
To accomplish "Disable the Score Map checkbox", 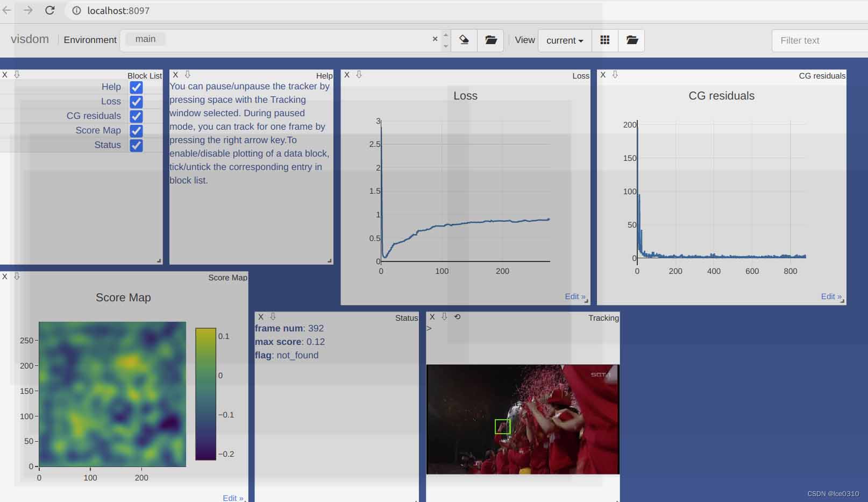I will 136,131.
